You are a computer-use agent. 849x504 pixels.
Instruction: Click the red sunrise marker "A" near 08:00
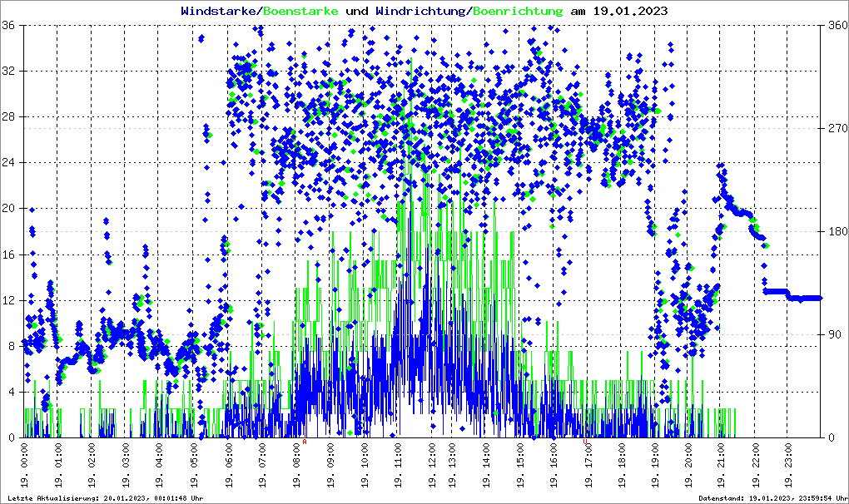click(305, 442)
